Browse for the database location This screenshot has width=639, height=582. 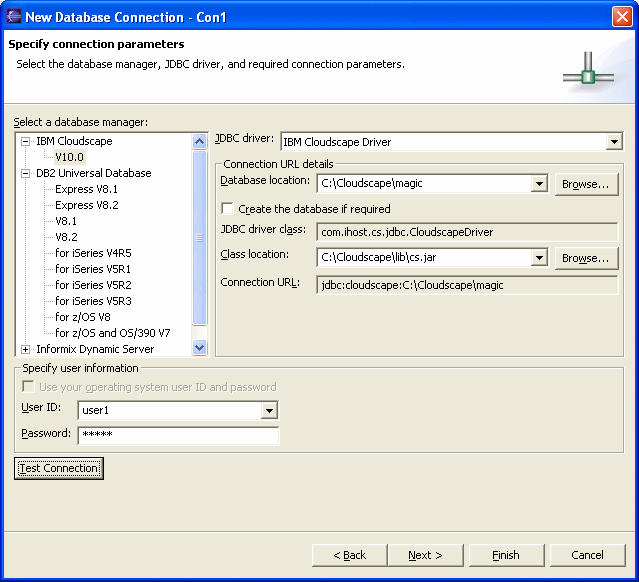(585, 184)
